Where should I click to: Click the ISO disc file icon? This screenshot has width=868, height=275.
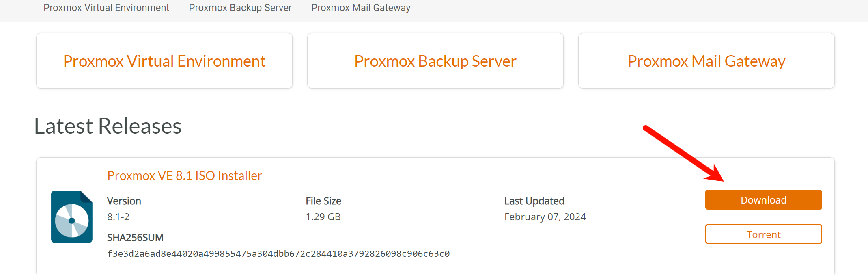[x=72, y=217]
